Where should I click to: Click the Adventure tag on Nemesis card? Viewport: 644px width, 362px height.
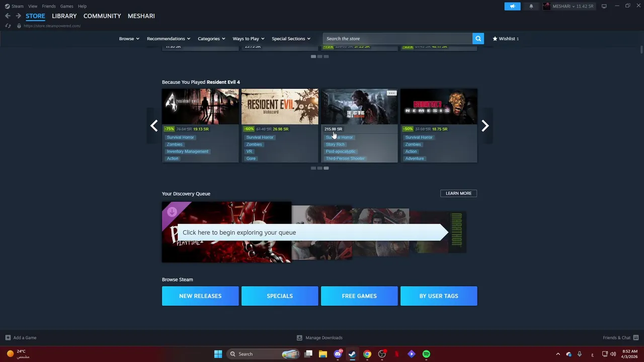pos(415,158)
